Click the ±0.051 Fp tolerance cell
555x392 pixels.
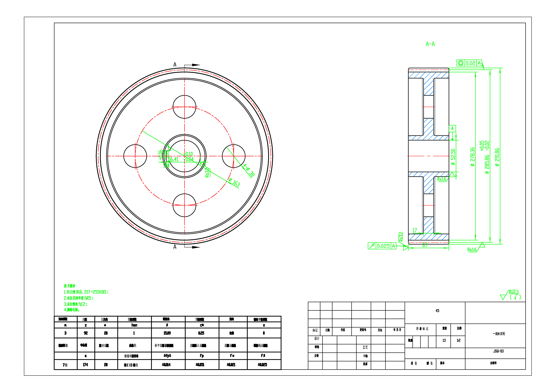tap(200, 365)
